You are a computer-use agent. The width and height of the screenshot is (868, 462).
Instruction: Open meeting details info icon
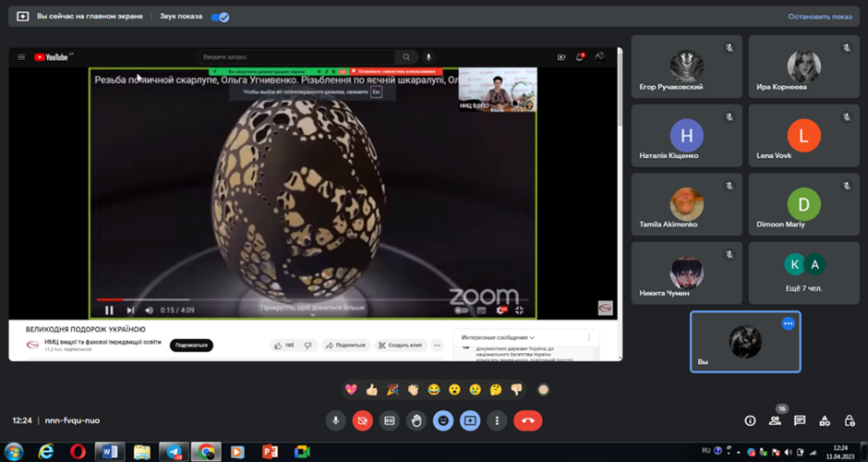click(750, 421)
